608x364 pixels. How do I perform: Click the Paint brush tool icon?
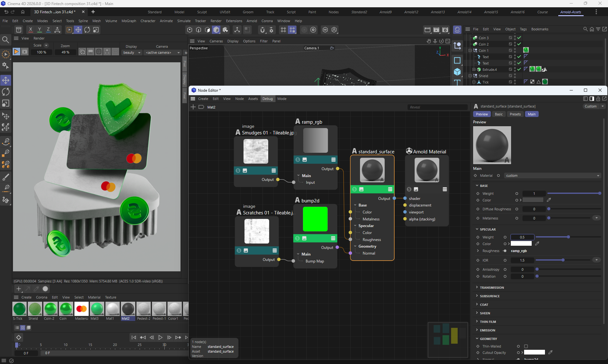click(x=6, y=177)
